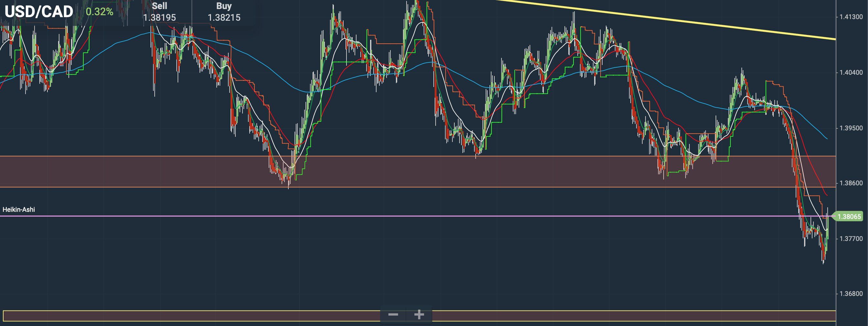Open the USD/CAD instrument title
The height and width of the screenshot is (326, 868).
[39, 12]
